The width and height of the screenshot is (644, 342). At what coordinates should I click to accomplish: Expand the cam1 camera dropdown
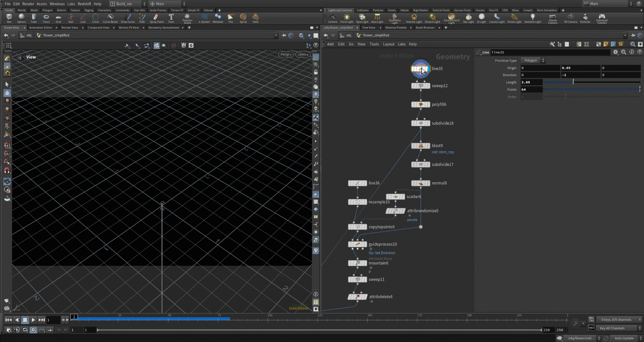(303, 54)
